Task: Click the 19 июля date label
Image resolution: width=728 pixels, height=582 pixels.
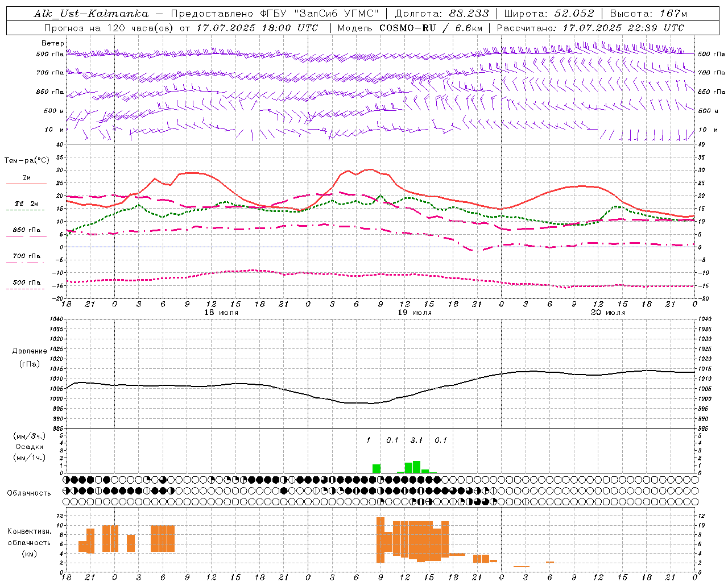Action: pyautogui.click(x=414, y=313)
